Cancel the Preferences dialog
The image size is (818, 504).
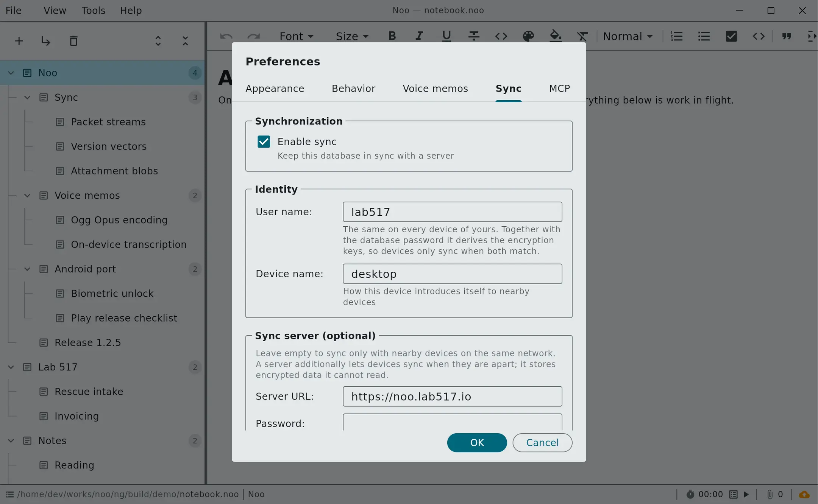[542, 443]
